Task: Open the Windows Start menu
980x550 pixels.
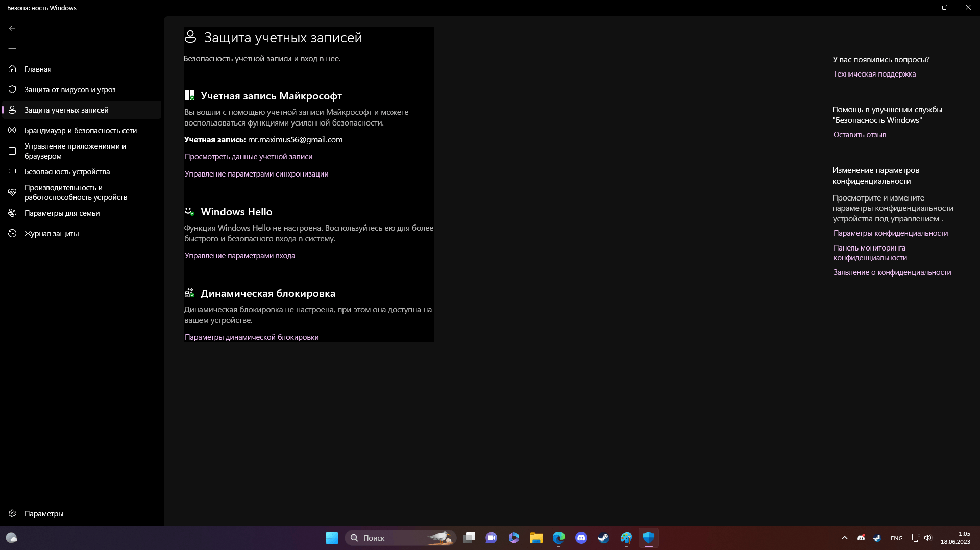Action: 332,538
